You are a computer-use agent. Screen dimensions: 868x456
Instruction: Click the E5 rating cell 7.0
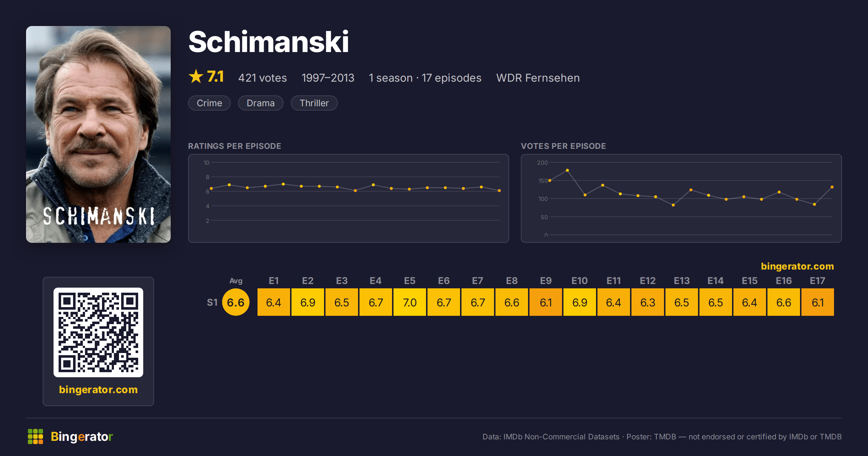point(410,302)
